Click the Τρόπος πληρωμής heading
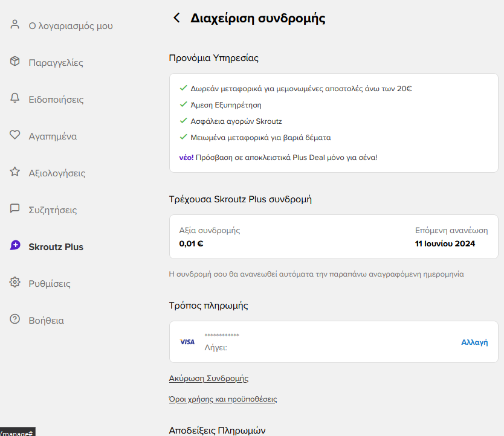 point(208,305)
